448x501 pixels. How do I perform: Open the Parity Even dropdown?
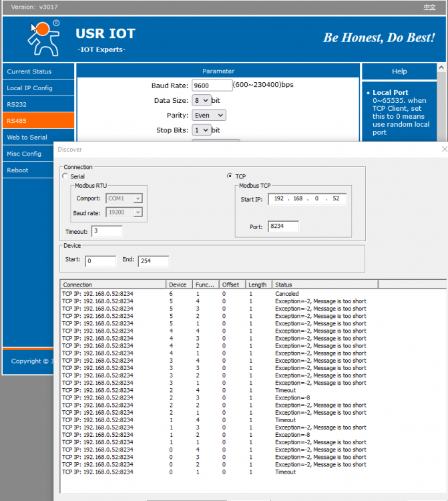point(209,115)
